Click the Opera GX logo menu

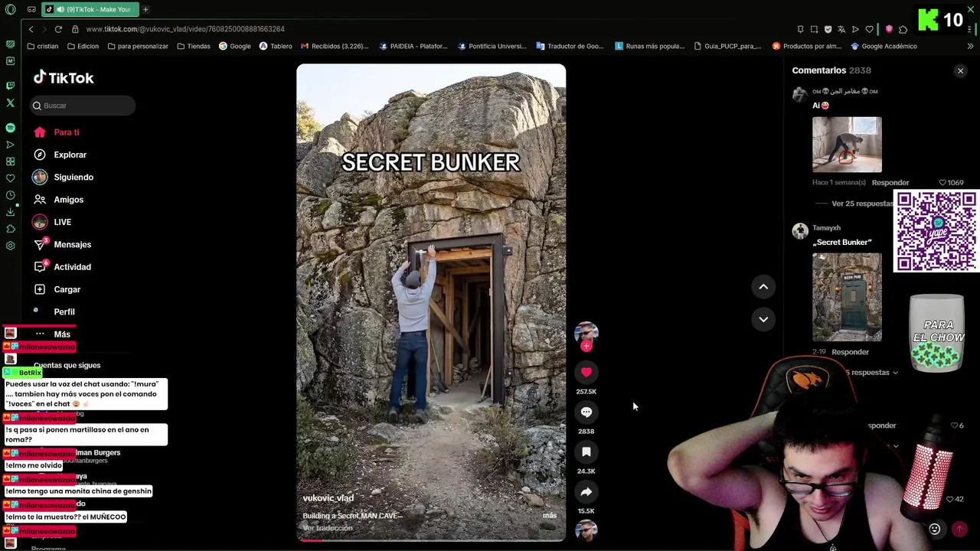coord(10,9)
